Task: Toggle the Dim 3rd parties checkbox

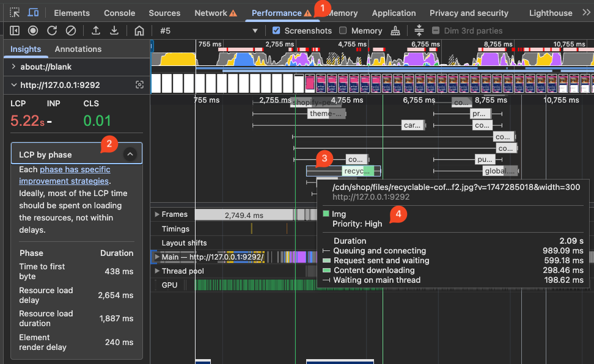Action: pyautogui.click(x=436, y=31)
